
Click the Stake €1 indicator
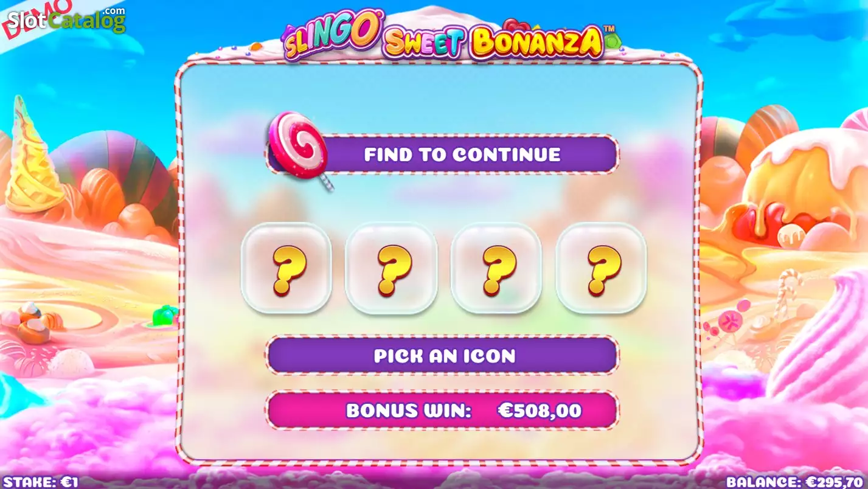point(40,482)
